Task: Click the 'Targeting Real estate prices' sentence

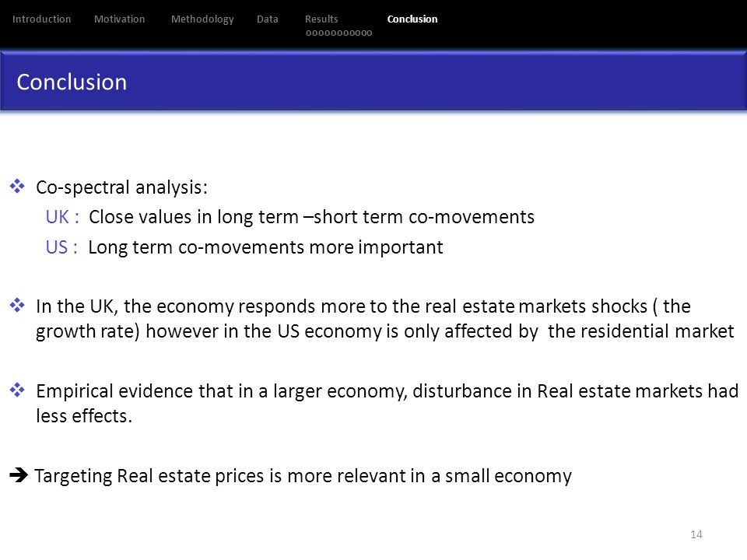Action: pyautogui.click(x=303, y=476)
